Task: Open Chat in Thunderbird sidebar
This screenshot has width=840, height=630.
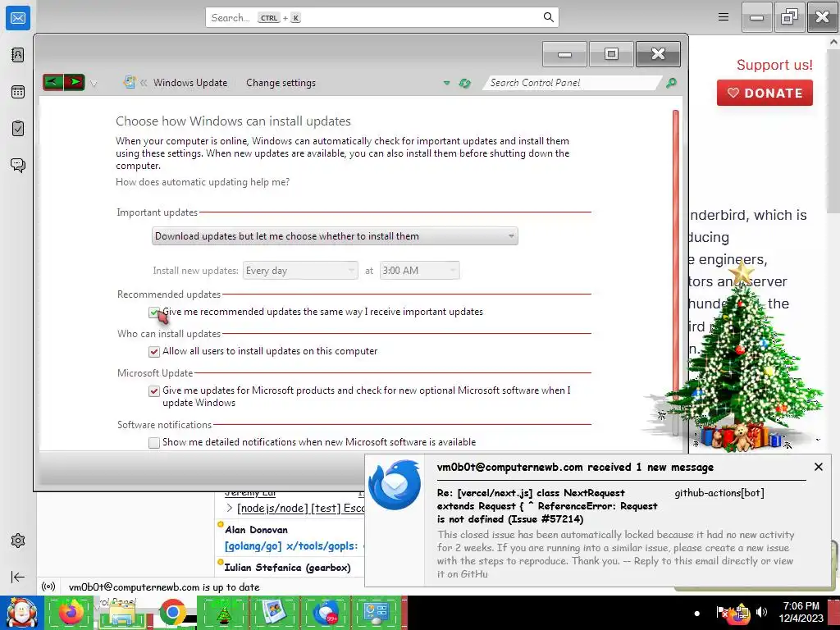Action: point(18,165)
